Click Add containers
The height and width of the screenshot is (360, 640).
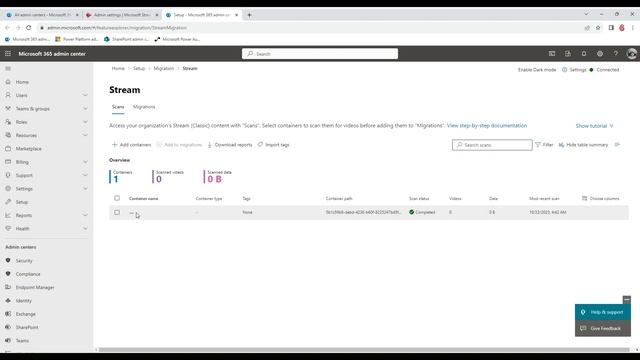pos(131,144)
